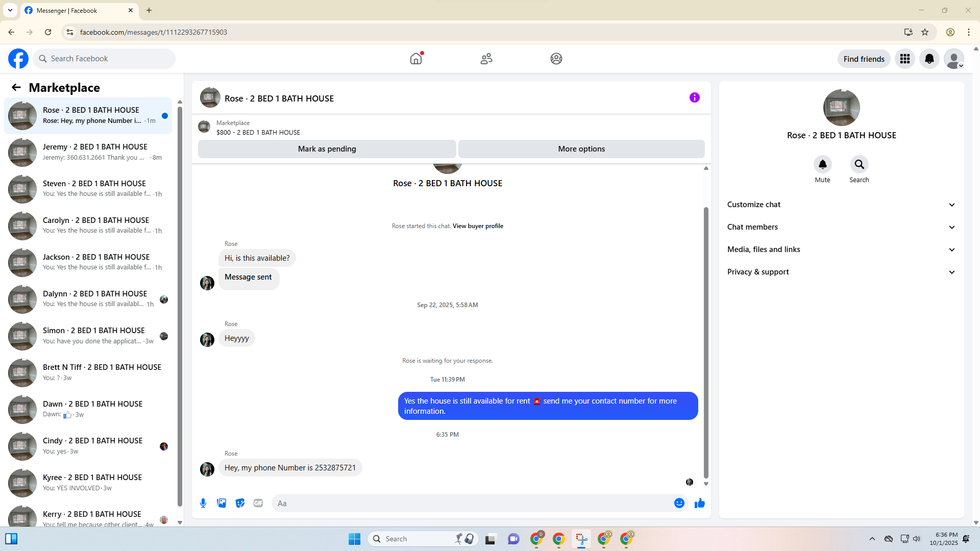
Task: Open Chrome three-dot menu
Action: click(x=969, y=32)
